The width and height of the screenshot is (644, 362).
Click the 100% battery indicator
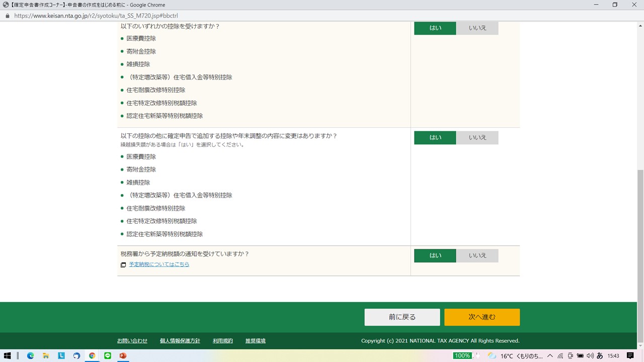[x=462, y=355]
